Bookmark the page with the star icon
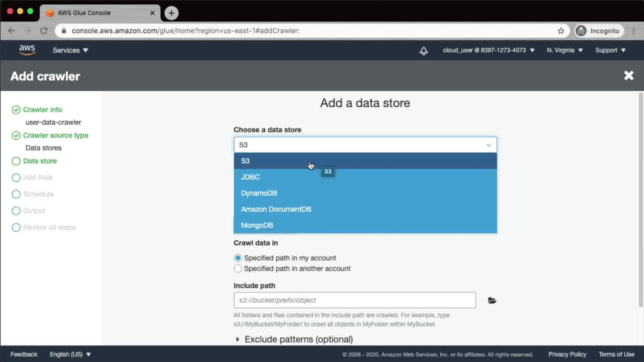This screenshot has width=644, height=362. click(x=561, y=31)
